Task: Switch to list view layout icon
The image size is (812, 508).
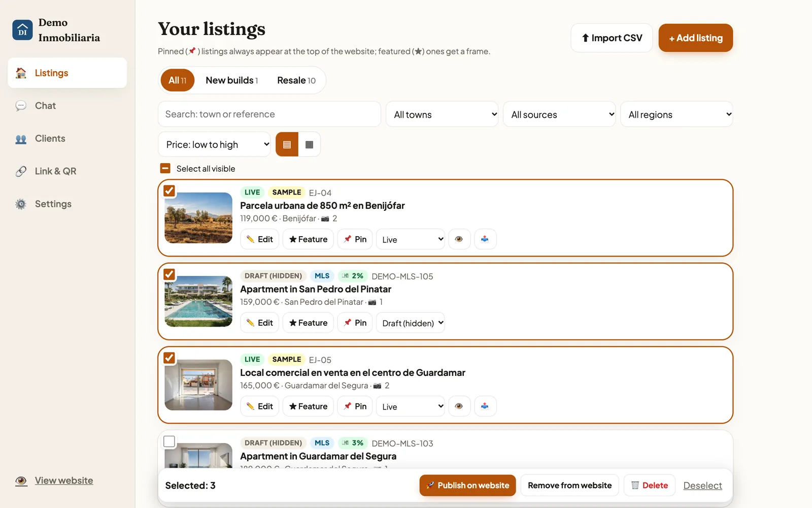Action: click(287, 145)
